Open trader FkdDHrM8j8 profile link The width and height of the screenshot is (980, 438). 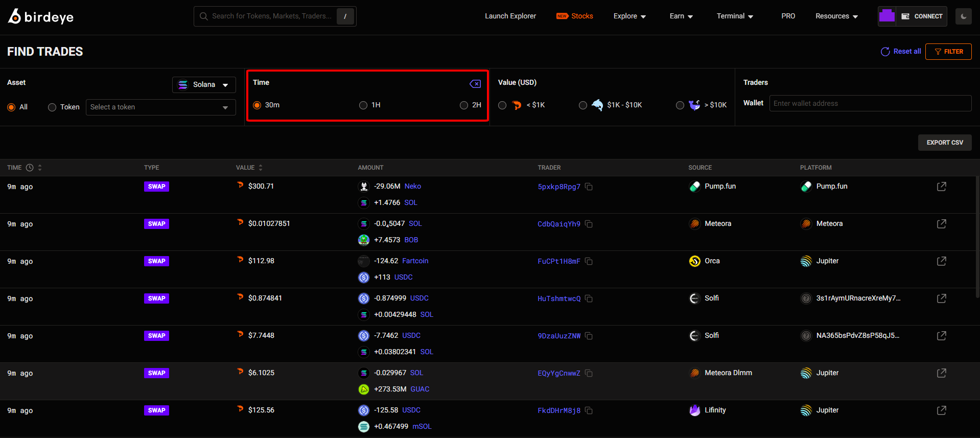point(559,411)
